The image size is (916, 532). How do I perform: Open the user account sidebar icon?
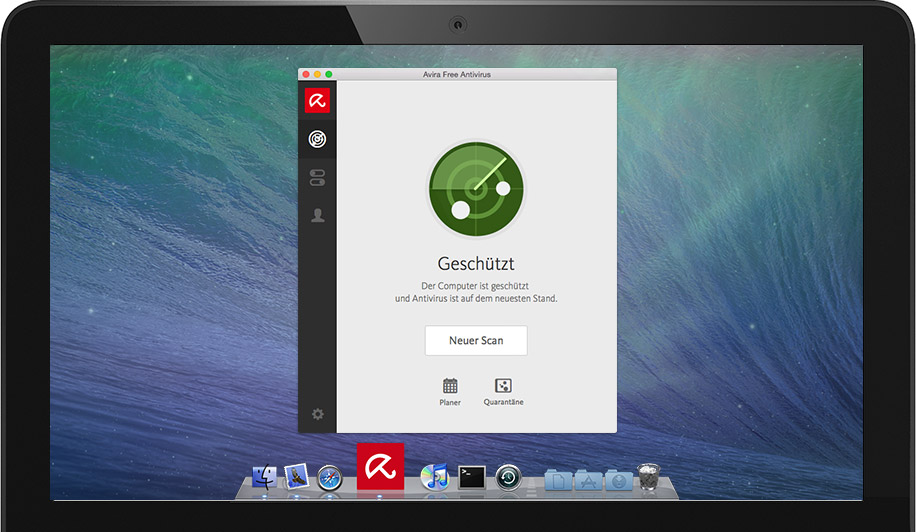tap(317, 215)
